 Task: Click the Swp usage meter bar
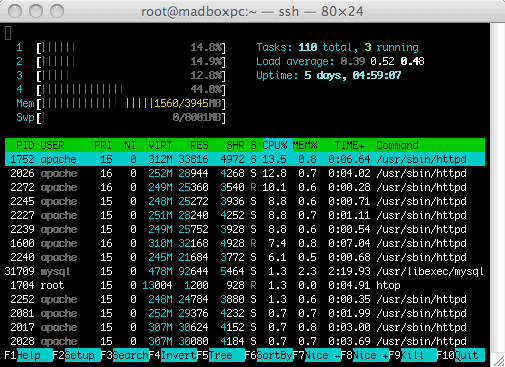click(x=131, y=118)
